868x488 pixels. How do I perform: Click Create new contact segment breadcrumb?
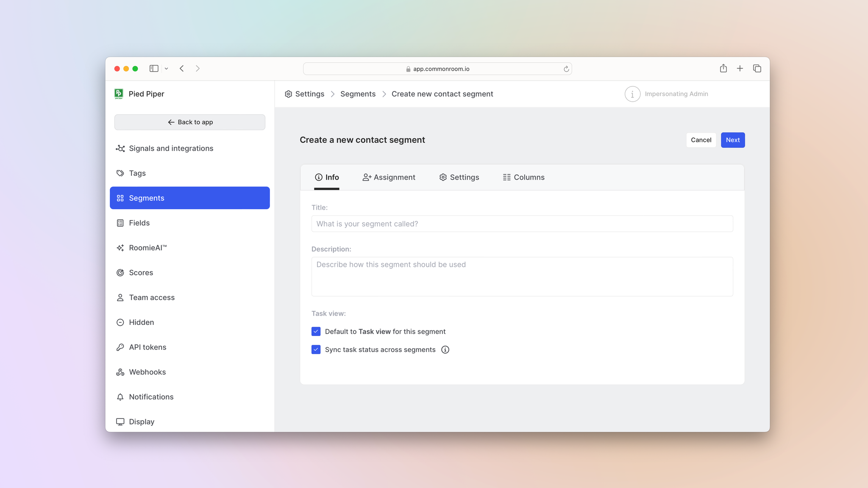tap(442, 94)
